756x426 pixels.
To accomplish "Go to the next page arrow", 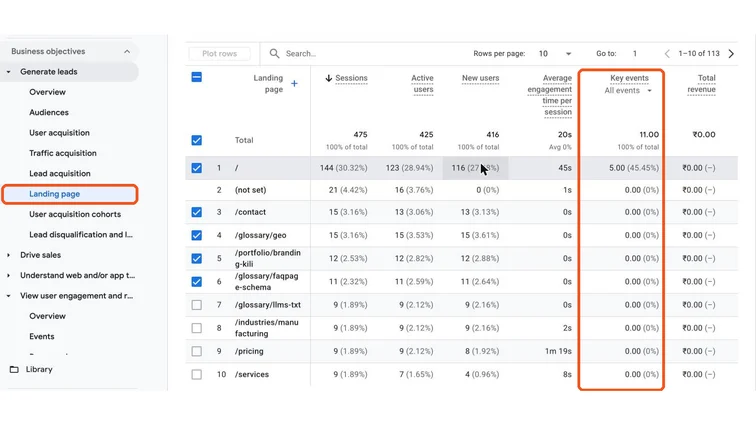I will pyautogui.click(x=731, y=53).
